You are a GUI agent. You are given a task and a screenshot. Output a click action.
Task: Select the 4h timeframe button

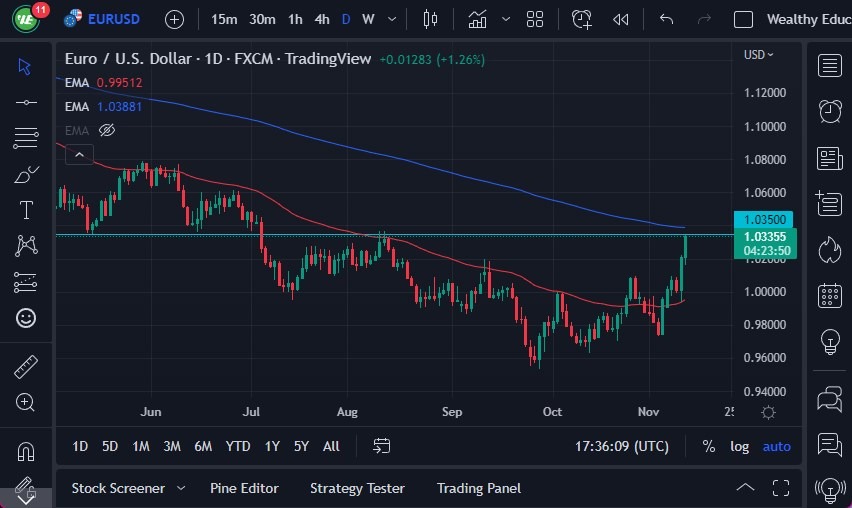coord(321,19)
